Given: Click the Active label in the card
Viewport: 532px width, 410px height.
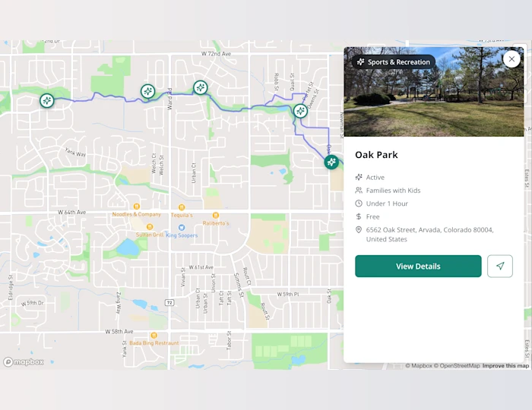Looking at the screenshot, I should coord(375,177).
